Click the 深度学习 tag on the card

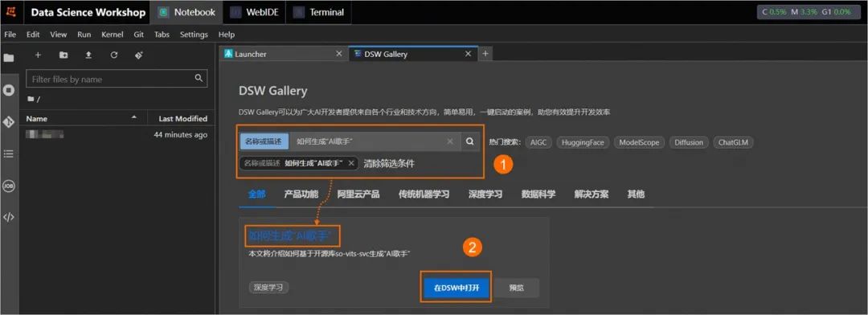coord(268,288)
